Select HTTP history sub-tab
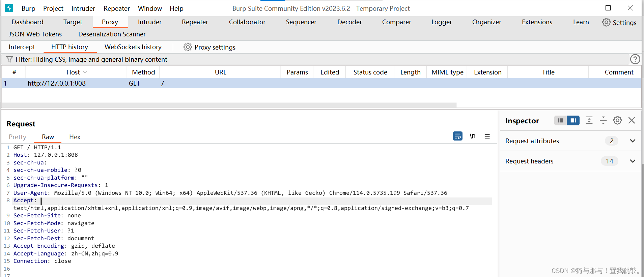The width and height of the screenshot is (644, 277). [x=70, y=47]
